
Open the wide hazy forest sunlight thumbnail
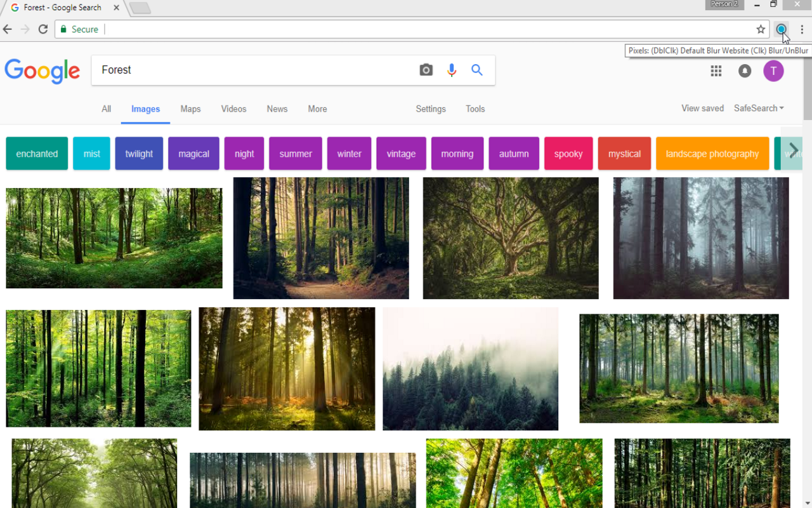tap(303, 480)
